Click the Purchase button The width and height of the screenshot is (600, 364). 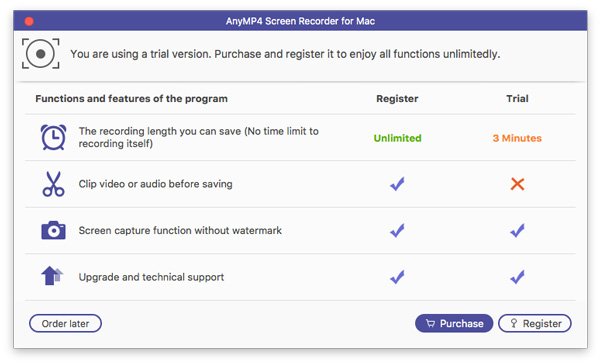tap(454, 323)
